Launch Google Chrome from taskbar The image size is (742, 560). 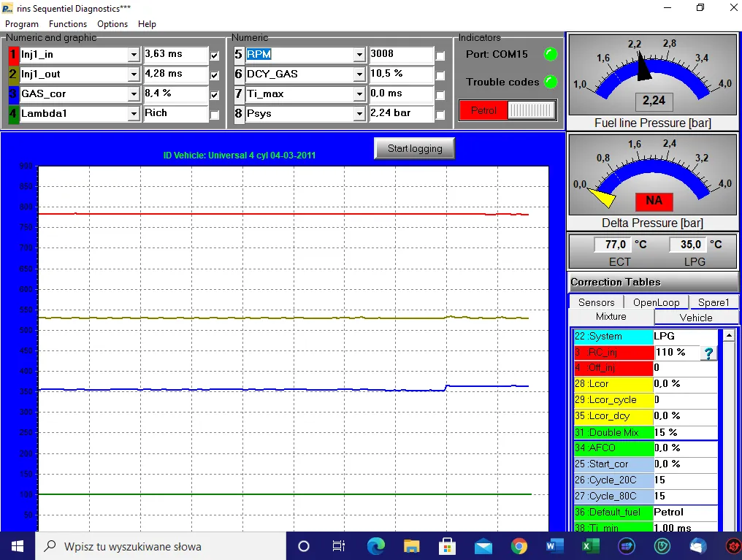(x=519, y=546)
